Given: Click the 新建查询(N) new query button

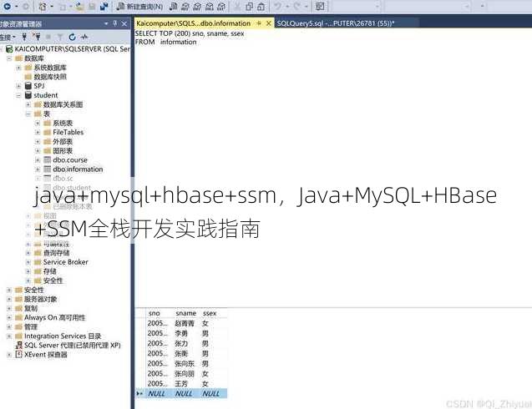Looking at the screenshot, I should pos(139,6).
